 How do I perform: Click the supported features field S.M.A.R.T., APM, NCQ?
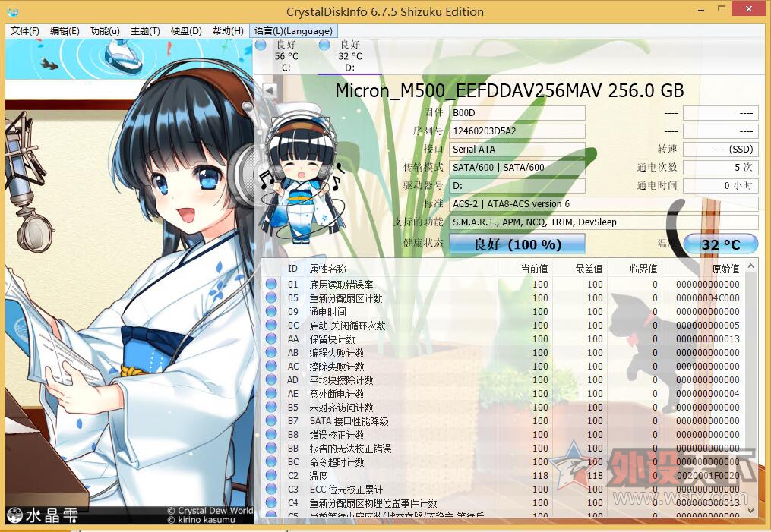[604, 222]
